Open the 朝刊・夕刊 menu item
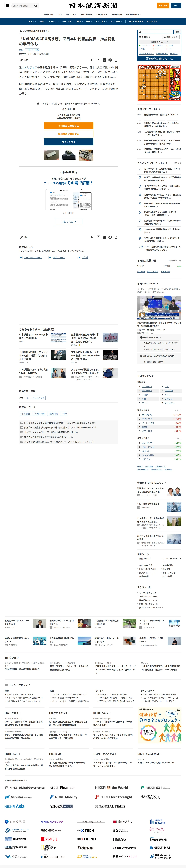This screenshot has height=868, width=186. coord(49,14)
